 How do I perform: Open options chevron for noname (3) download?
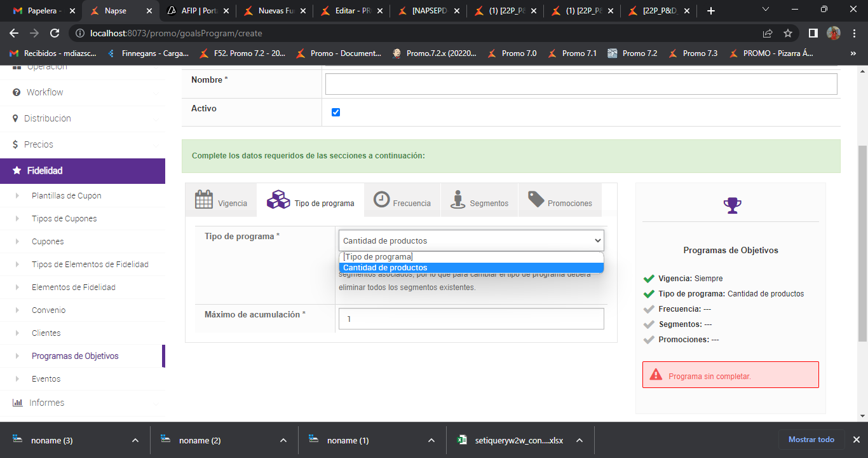click(135, 440)
